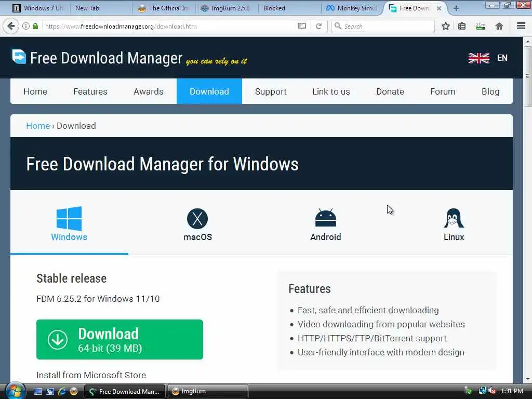Open the Donate navigation item

[390, 91]
